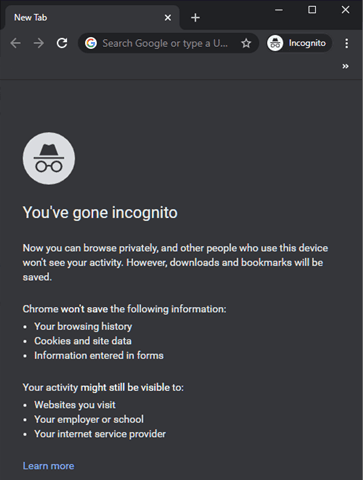Close the New Tab tab
363x480 pixels.
tap(168, 17)
